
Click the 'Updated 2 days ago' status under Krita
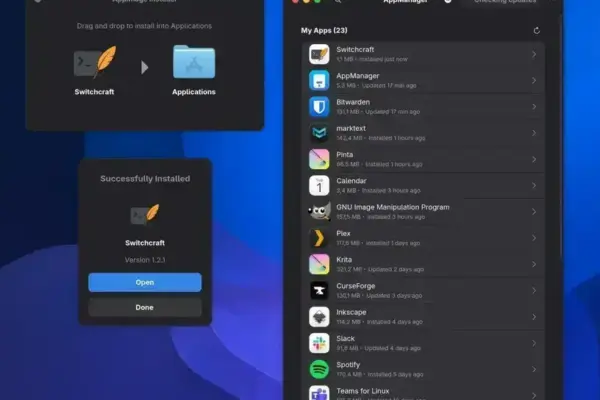point(396,269)
